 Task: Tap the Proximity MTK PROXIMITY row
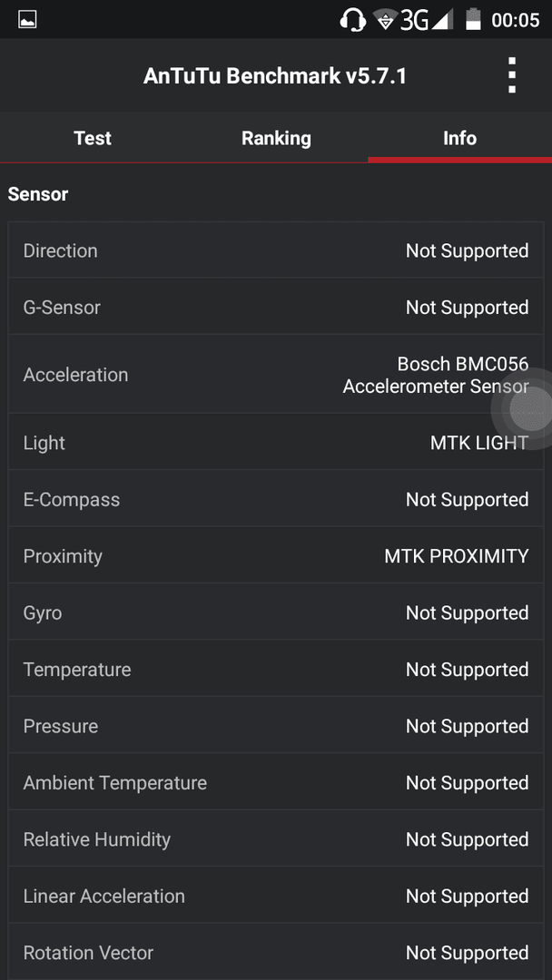pos(276,555)
